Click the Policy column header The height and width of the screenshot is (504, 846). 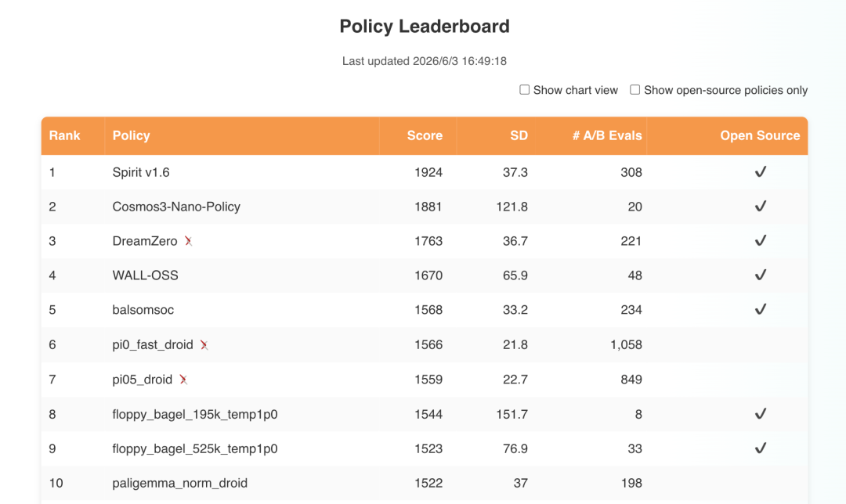point(131,135)
